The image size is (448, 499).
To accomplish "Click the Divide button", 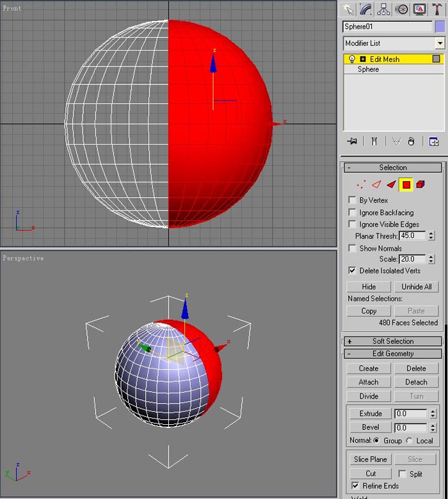I will pyautogui.click(x=369, y=396).
